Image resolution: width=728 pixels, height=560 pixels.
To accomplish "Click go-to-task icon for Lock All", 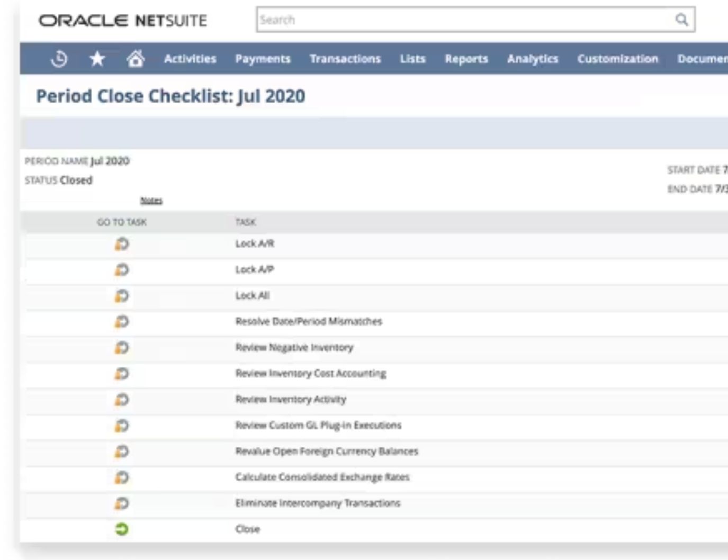I will [122, 296].
